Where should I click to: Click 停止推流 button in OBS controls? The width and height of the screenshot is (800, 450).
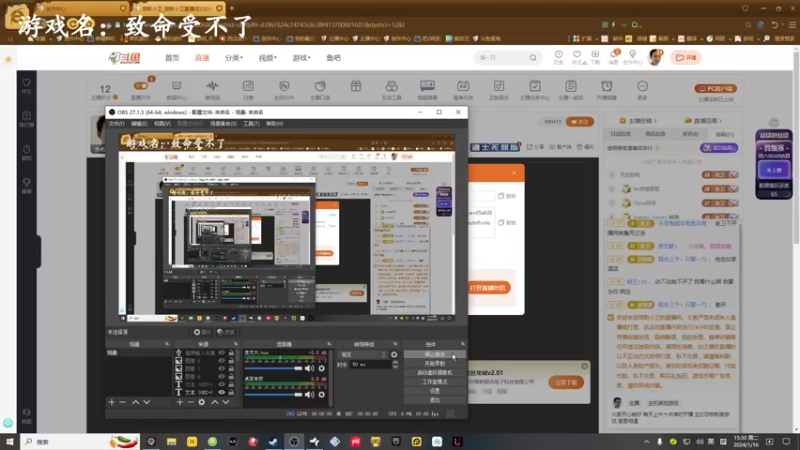tap(435, 354)
